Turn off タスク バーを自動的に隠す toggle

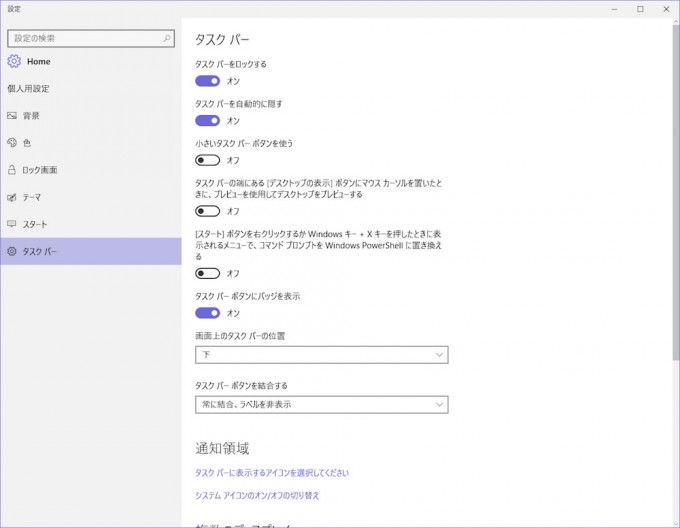[208, 121]
